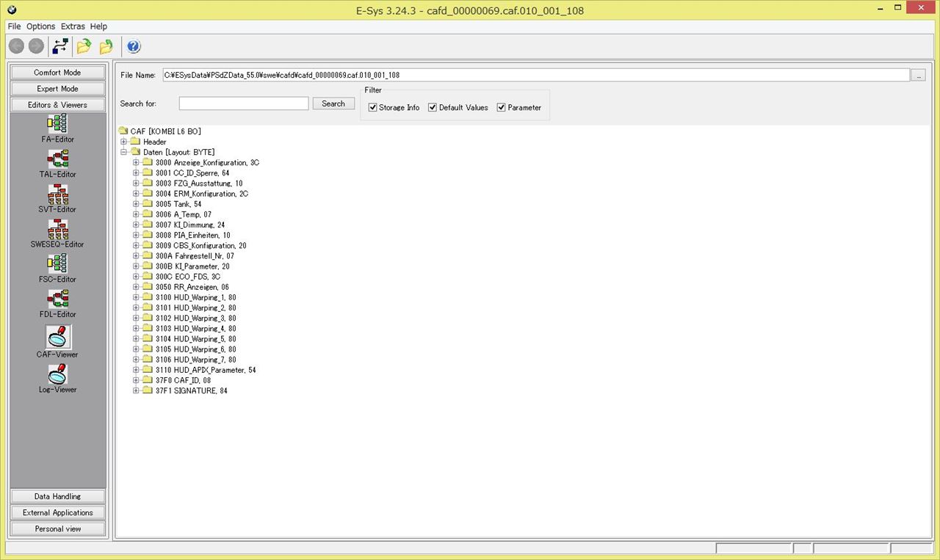Open the External Applications section
The height and width of the screenshot is (560, 940).
tap(58, 513)
